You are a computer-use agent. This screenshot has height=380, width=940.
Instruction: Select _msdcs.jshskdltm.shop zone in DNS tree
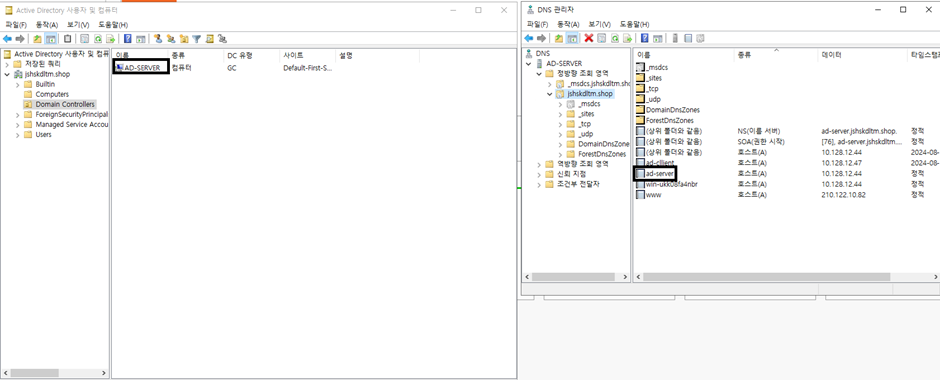[598, 84]
